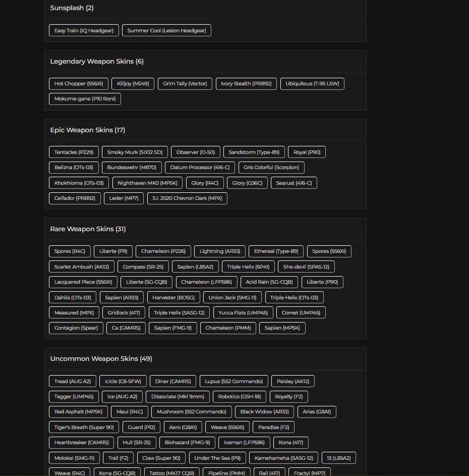Select the Heartbreaker (CAMRS) skin tag
Viewport: 469px width, 476px height.
[x=81, y=443]
